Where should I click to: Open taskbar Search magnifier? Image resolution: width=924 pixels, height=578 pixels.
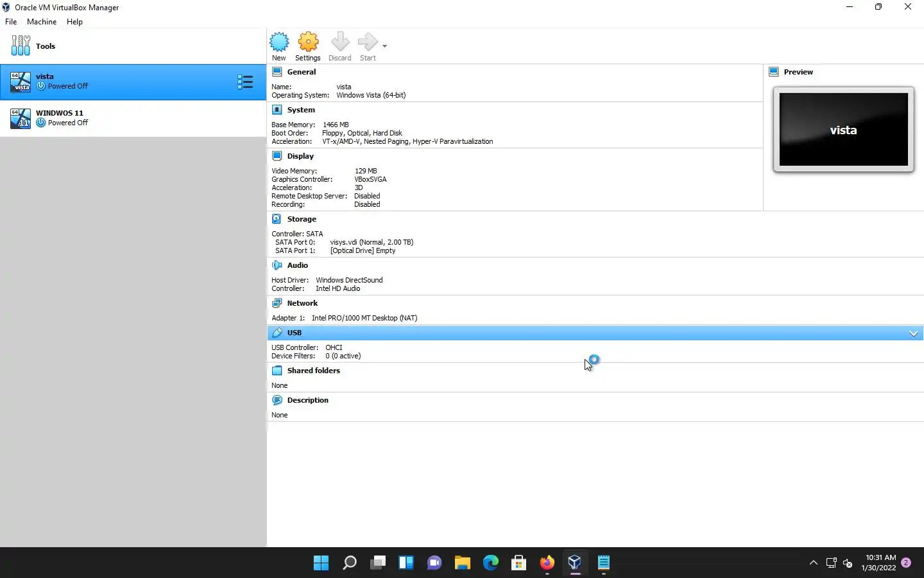coord(350,563)
